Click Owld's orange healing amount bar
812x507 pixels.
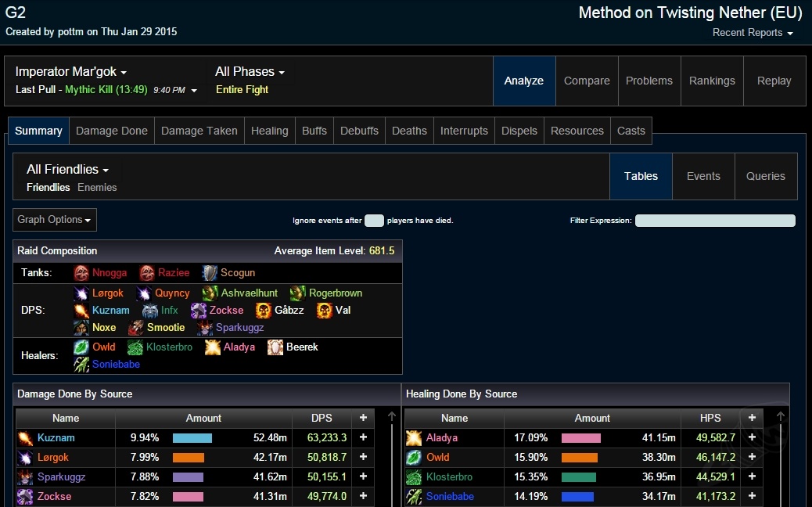tap(579, 458)
